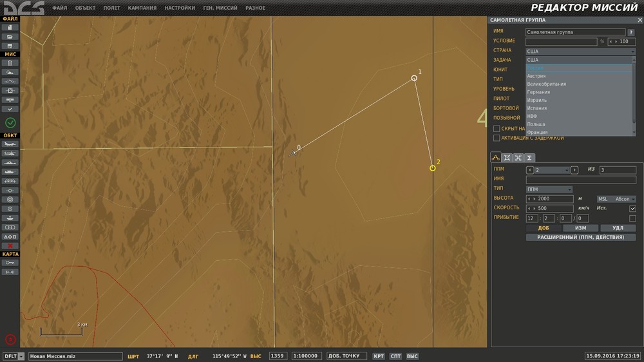Screen dimensions: 644x362
Task: Uncheck the Ист. speed checkbox
Action: 632,208
